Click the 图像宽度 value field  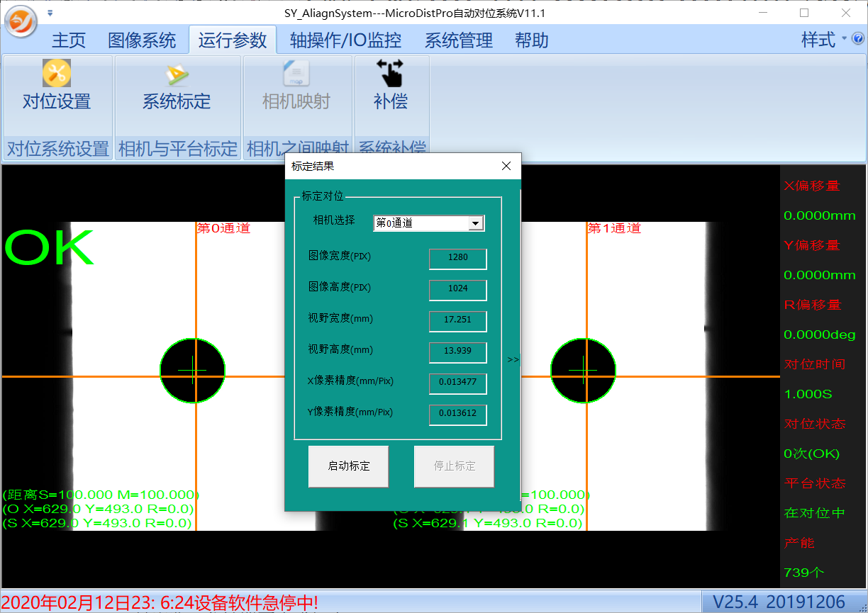pos(457,258)
